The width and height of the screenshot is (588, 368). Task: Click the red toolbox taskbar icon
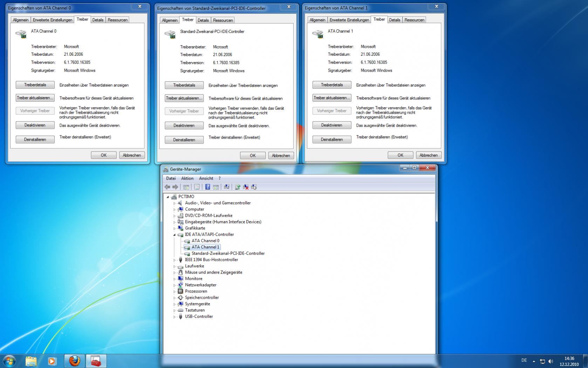[x=96, y=361]
